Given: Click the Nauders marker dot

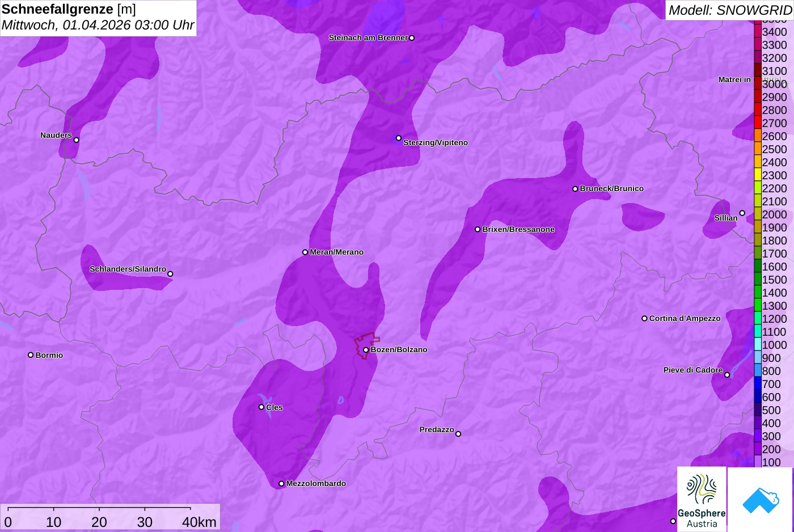Looking at the screenshot, I should [77, 140].
